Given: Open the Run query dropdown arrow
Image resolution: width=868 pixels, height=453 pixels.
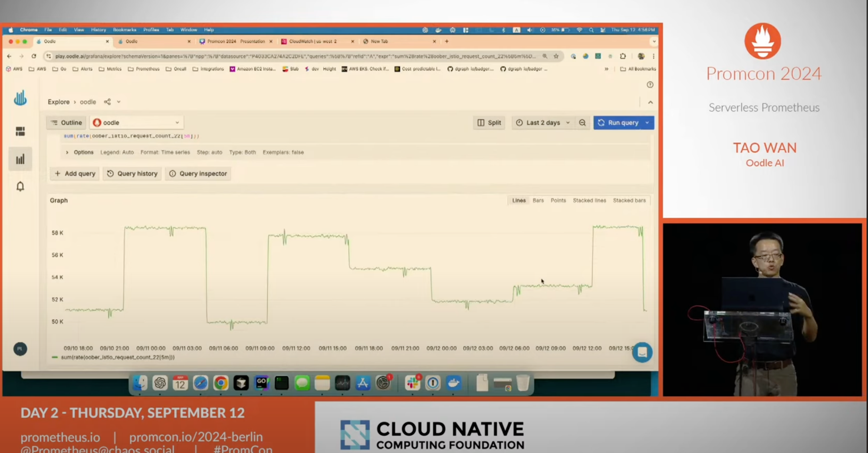Looking at the screenshot, I should click(648, 123).
